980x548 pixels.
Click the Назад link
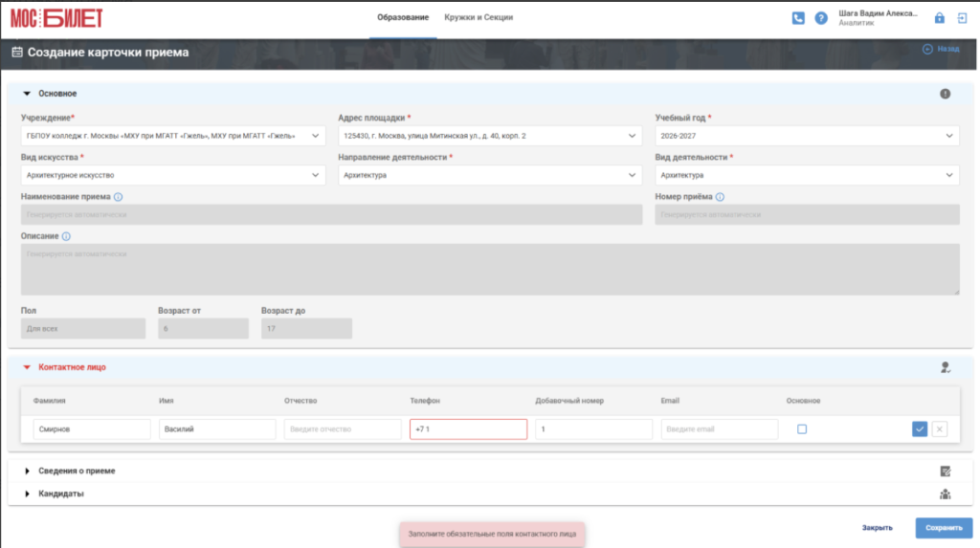(941, 49)
